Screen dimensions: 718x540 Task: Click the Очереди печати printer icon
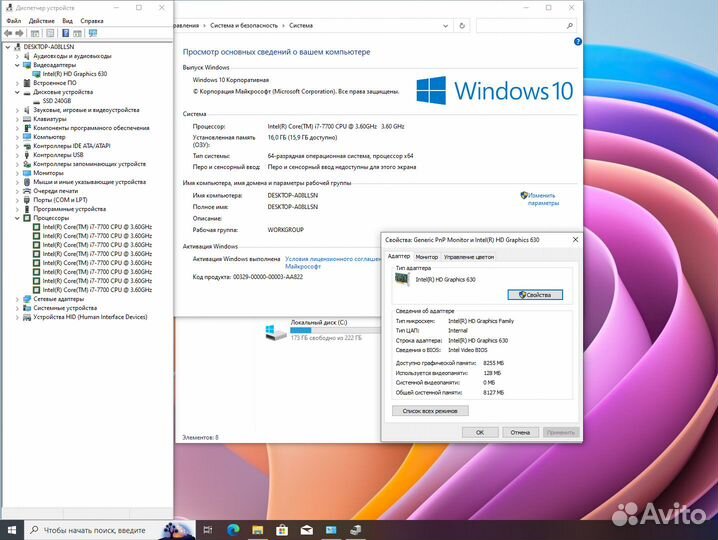point(27,191)
